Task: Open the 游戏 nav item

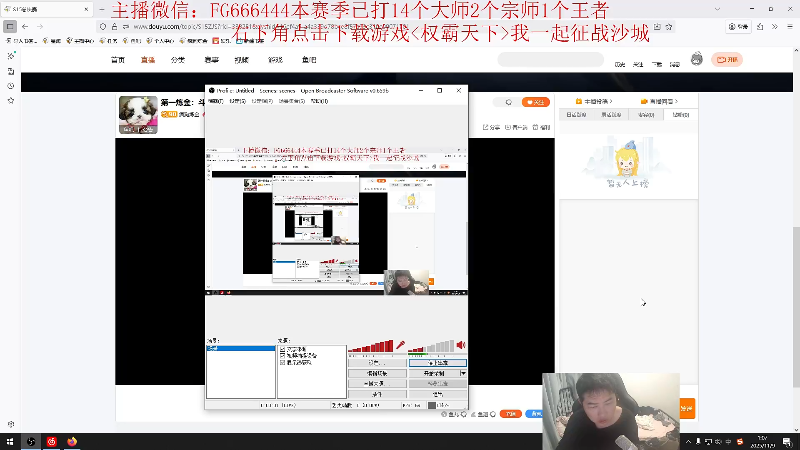Action: click(x=275, y=60)
